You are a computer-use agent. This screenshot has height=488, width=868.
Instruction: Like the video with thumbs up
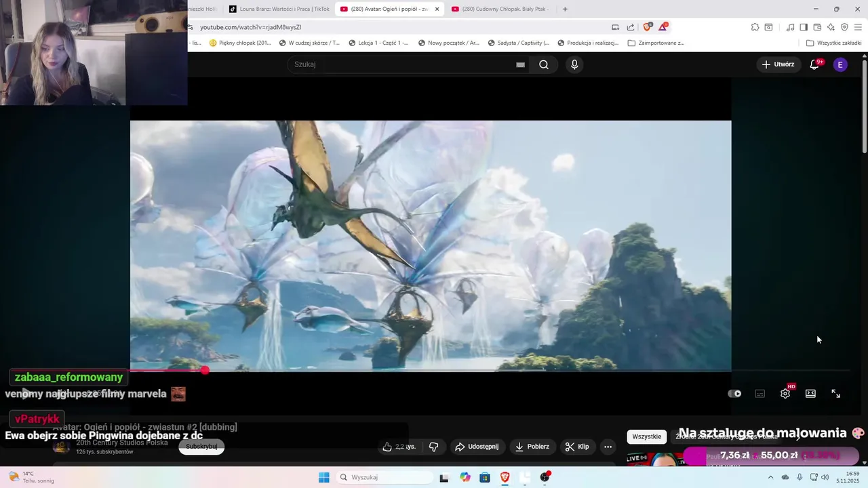pos(399,447)
